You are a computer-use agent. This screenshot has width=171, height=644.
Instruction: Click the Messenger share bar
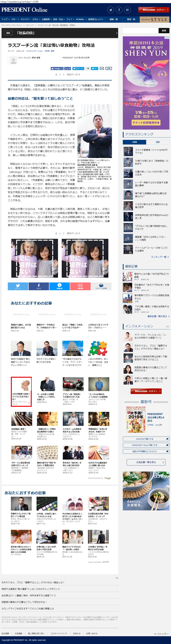tap(60, 286)
